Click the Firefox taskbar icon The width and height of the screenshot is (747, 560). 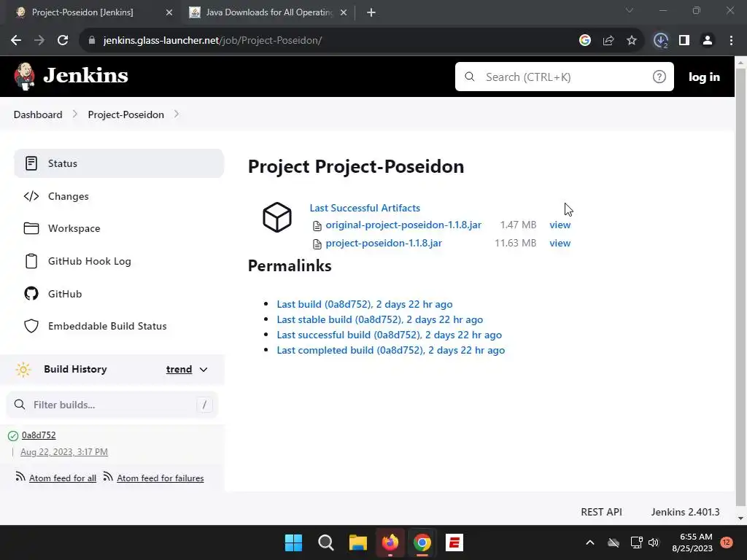click(x=390, y=542)
